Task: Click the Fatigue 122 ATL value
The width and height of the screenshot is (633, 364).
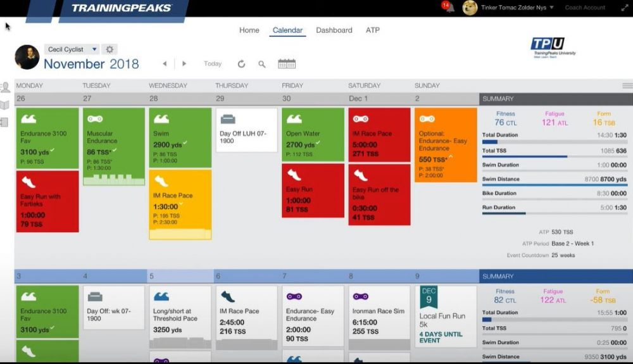Action: click(553, 300)
